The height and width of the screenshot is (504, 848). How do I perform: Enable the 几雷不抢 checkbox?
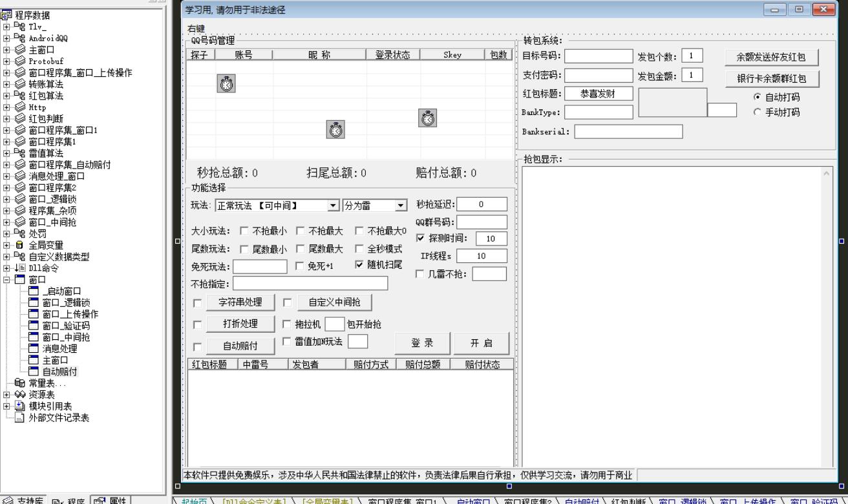tap(419, 274)
